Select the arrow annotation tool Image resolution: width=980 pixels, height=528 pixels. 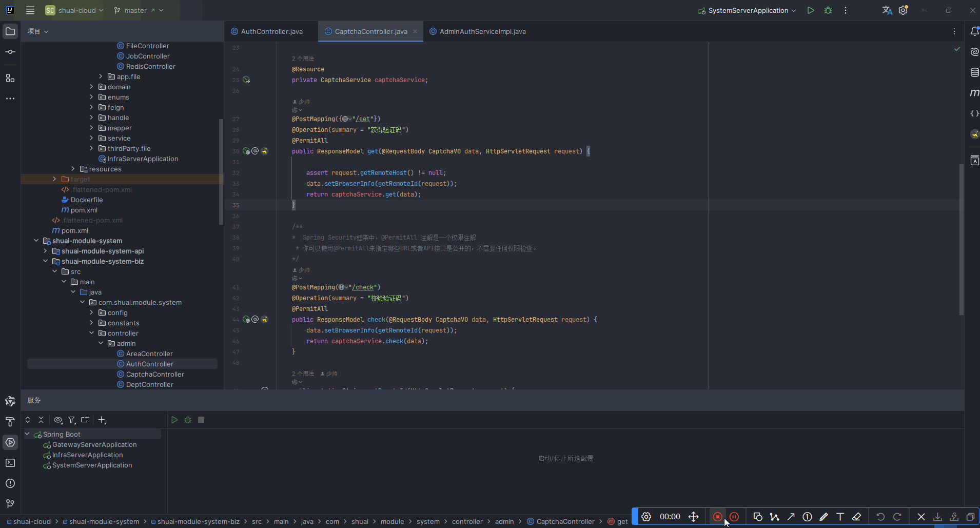click(x=791, y=517)
